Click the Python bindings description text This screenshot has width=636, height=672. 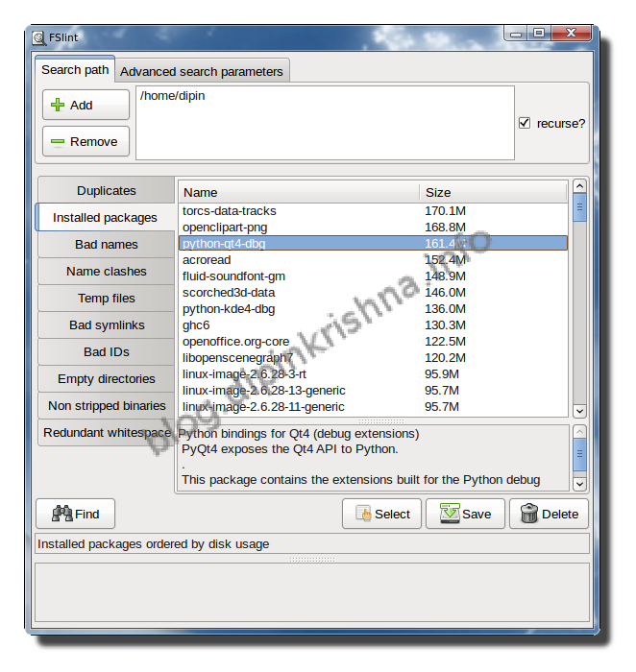click(x=299, y=434)
